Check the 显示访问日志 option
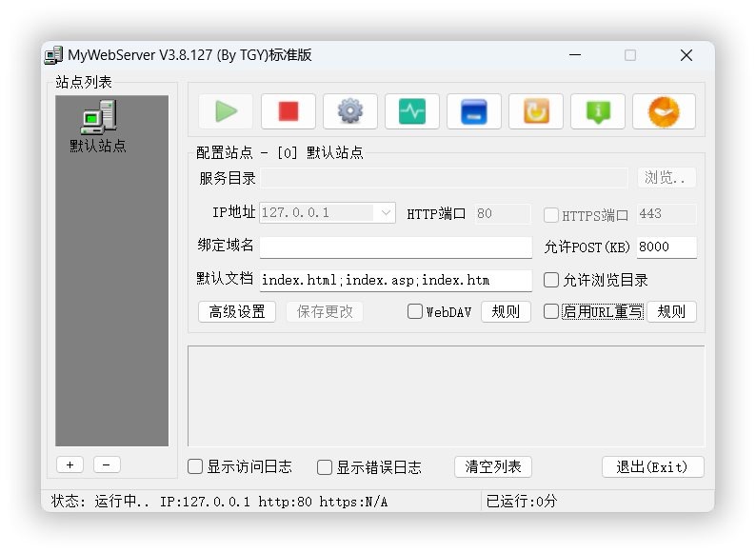 click(195, 466)
